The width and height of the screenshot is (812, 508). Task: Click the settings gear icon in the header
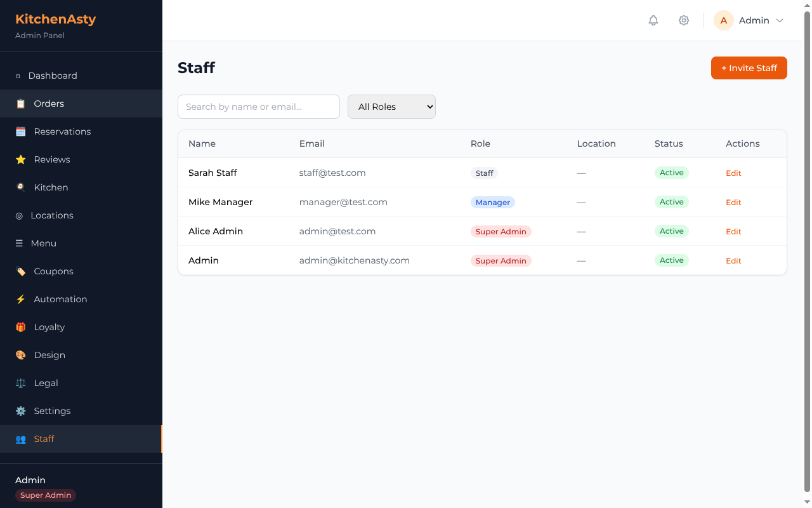point(684,20)
